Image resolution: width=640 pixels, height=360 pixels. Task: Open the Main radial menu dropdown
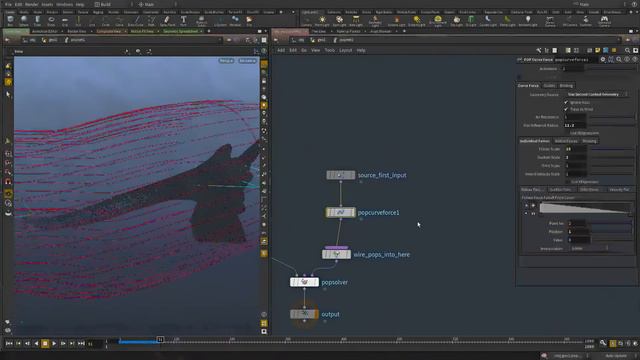click(156, 4)
